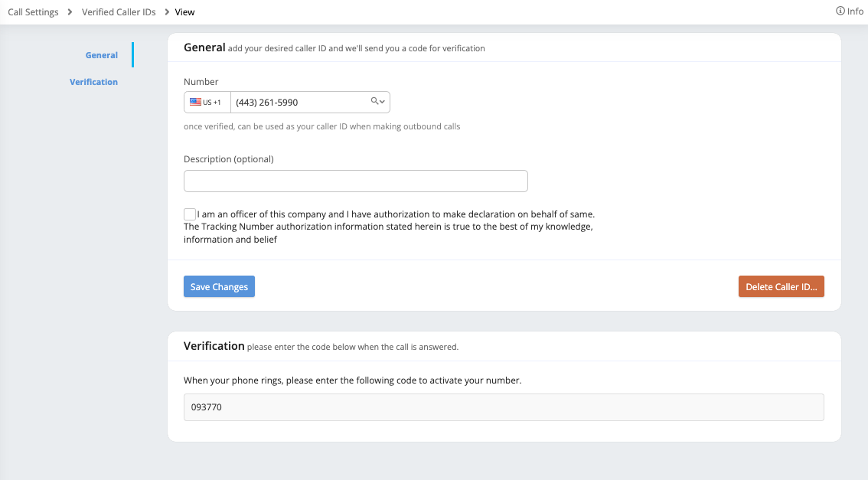Click the US flag country icon

click(195, 102)
